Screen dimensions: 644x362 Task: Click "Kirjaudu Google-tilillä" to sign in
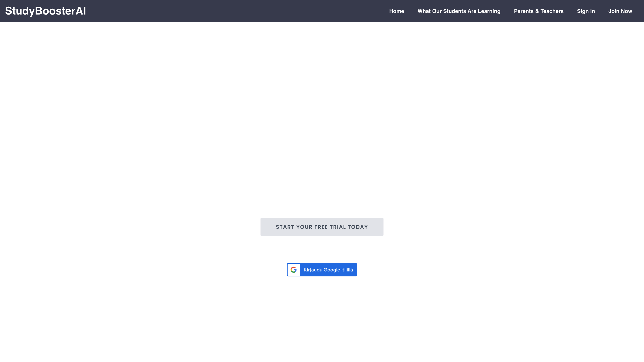[x=322, y=269]
